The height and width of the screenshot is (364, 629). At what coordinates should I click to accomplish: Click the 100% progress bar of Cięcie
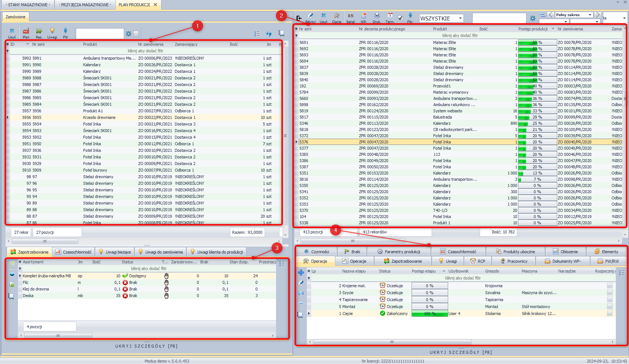[x=429, y=314]
